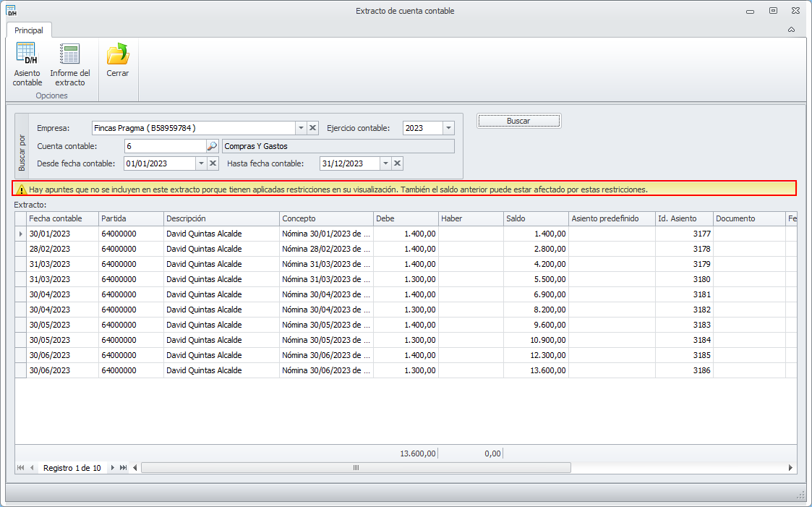
Task: Click the Cuenta contable search magnifier icon
Action: (212, 146)
